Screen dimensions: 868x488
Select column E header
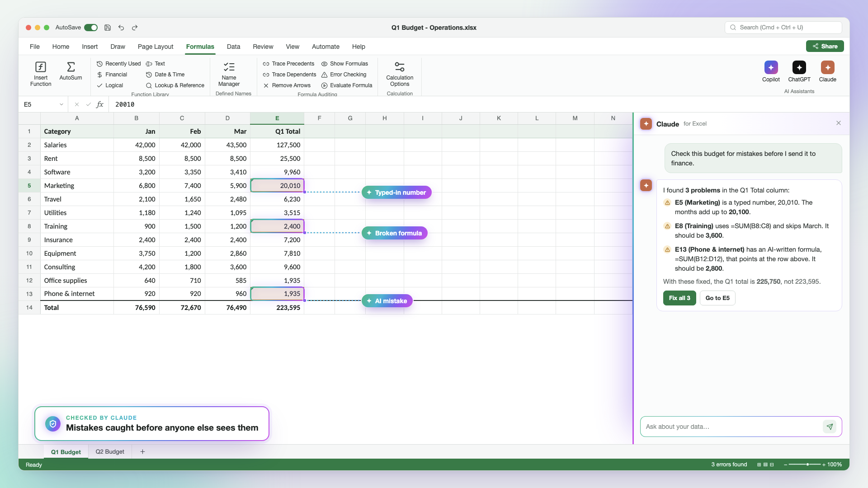(277, 118)
